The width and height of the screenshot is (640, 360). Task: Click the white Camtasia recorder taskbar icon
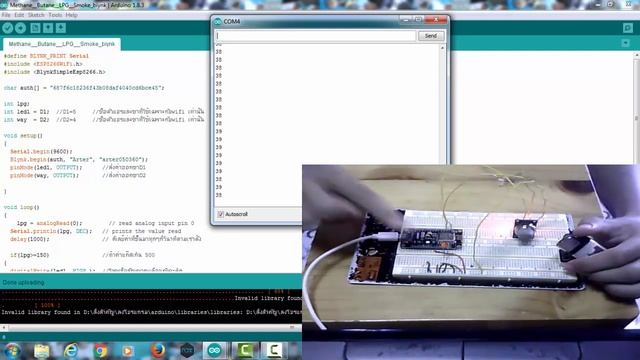click(274, 350)
